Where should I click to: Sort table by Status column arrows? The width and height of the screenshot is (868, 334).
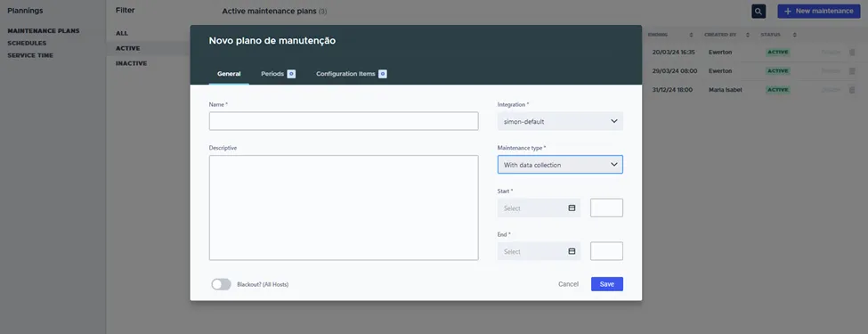[794, 35]
